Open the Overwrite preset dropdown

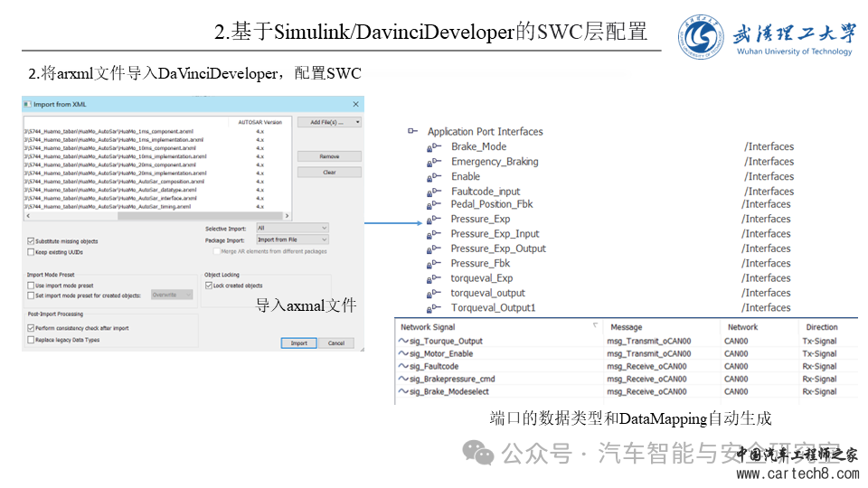click(172, 295)
